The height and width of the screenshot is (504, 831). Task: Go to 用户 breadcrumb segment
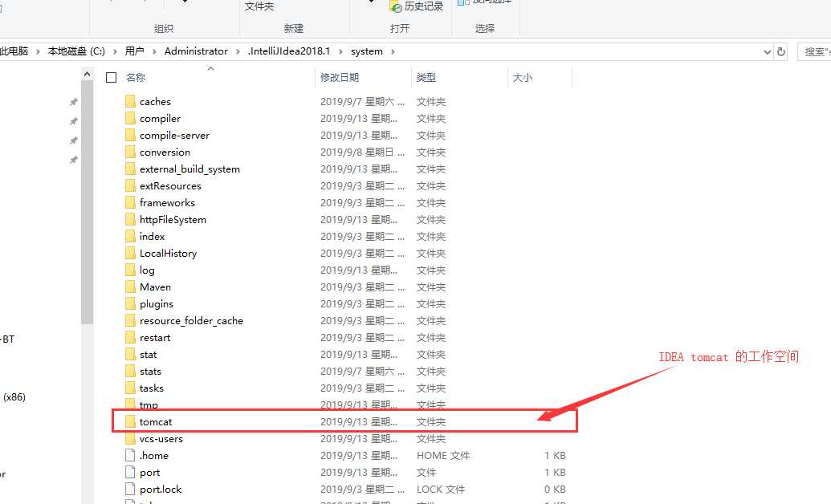pyautogui.click(x=135, y=51)
